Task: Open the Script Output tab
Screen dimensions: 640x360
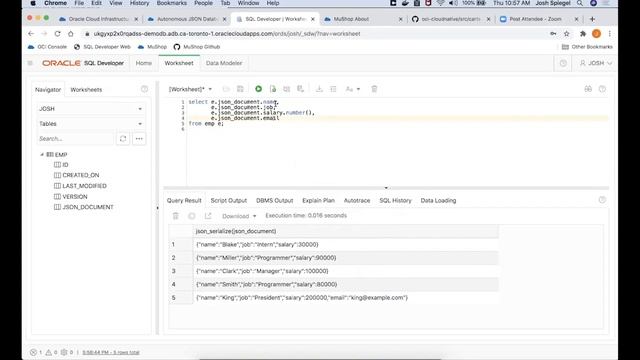Action: 229,200
